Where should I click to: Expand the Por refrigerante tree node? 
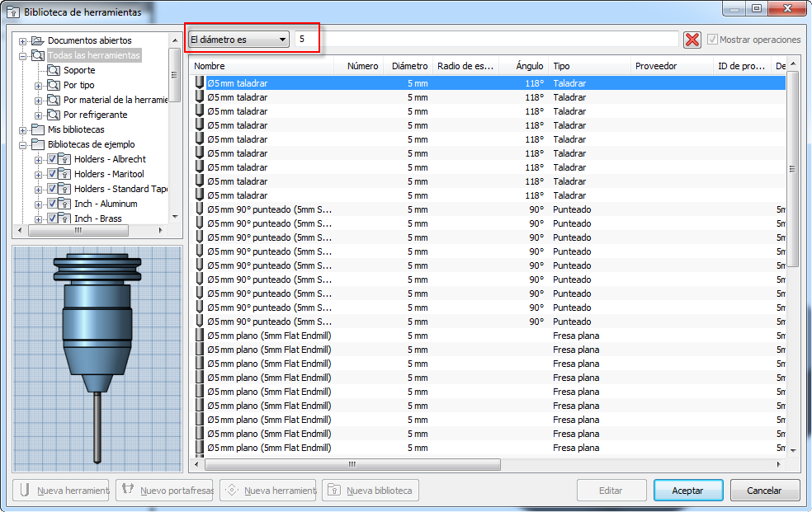38,115
